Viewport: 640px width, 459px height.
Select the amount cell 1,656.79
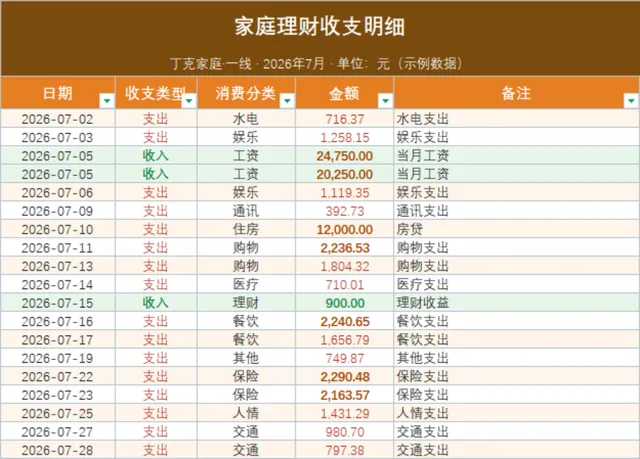click(x=344, y=339)
